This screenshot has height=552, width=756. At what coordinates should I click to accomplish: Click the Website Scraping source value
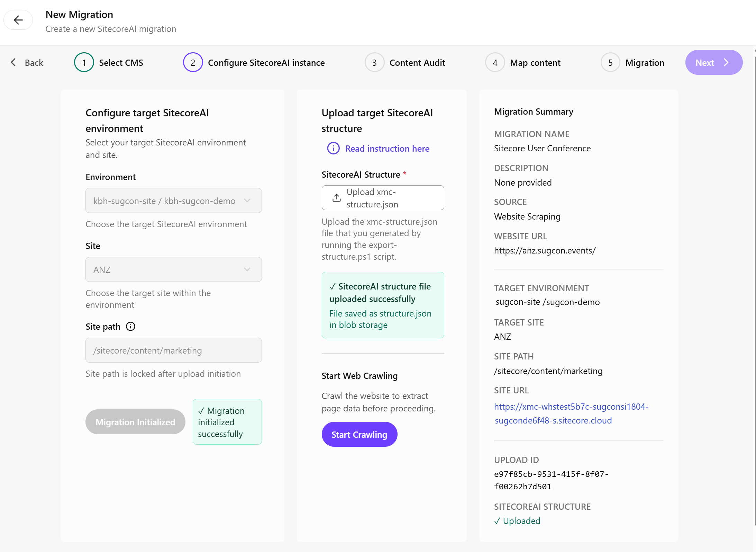(527, 216)
